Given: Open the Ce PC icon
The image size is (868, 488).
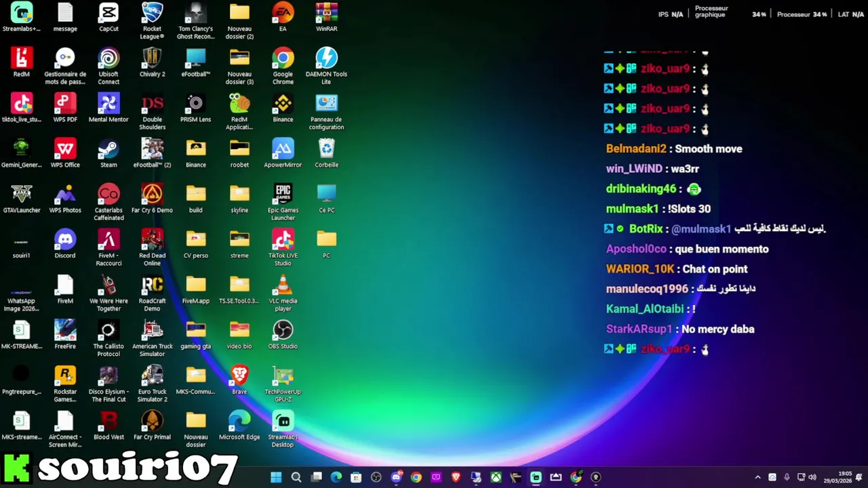Looking at the screenshot, I should click(x=326, y=199).
